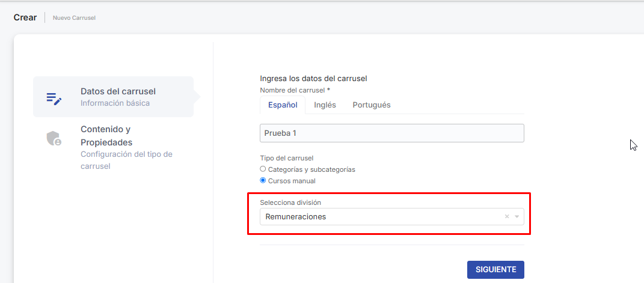Click the edit-list icon beside Datos del carrusel
The width and height of the screenshot is (644, 283).
coord(54,99)
